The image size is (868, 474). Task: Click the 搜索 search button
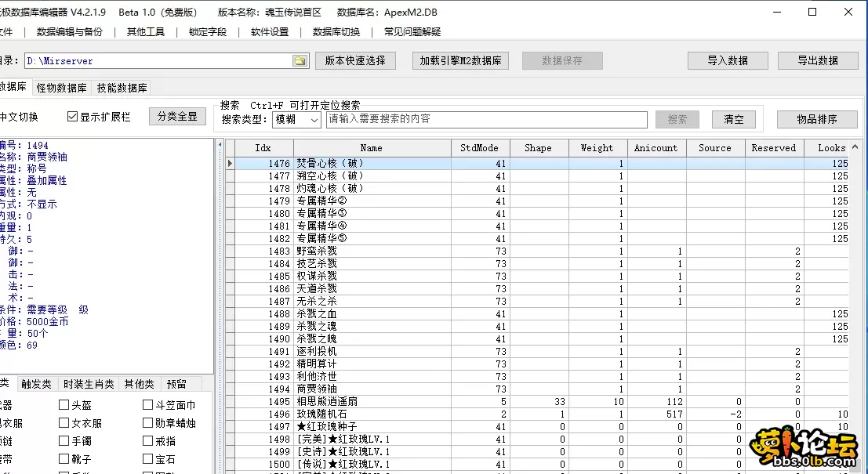pyautogui.click(x=676, y=119)
